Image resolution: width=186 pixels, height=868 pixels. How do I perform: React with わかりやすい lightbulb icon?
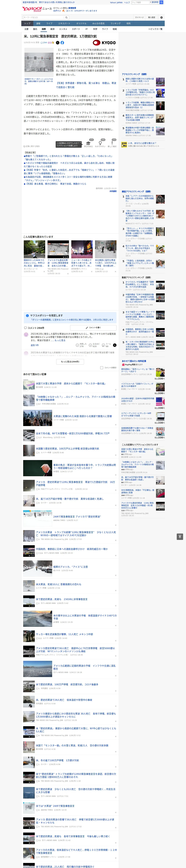(100, 143)
